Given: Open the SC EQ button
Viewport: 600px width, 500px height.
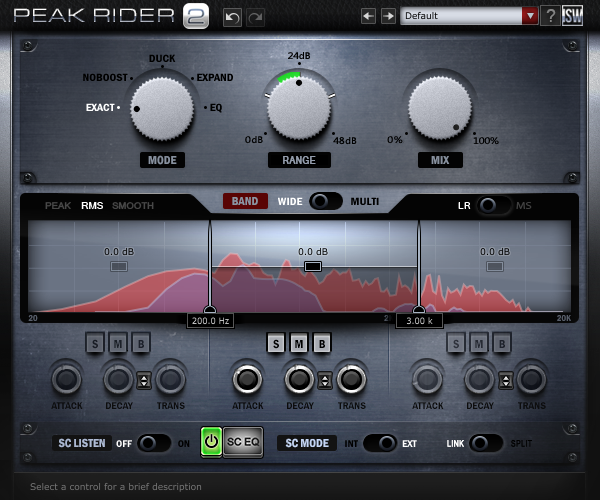Looking at the screenshot, I should pyautogui.click(x=243, y=442).
